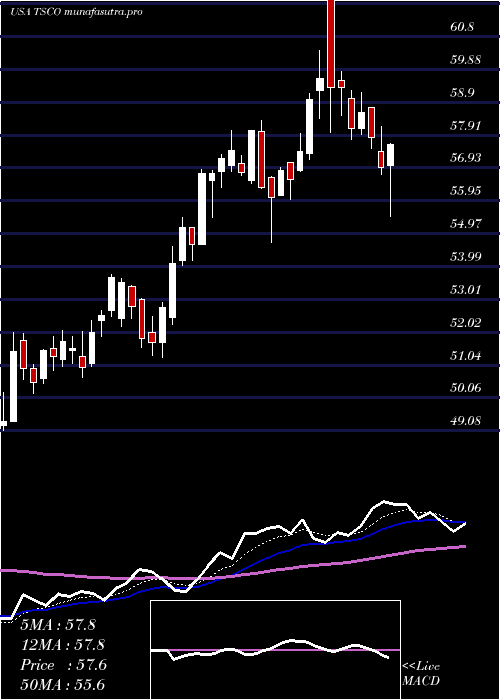500x700 pixels.
Task: Open the MACD inset chart box
Action: click(275, 650)
